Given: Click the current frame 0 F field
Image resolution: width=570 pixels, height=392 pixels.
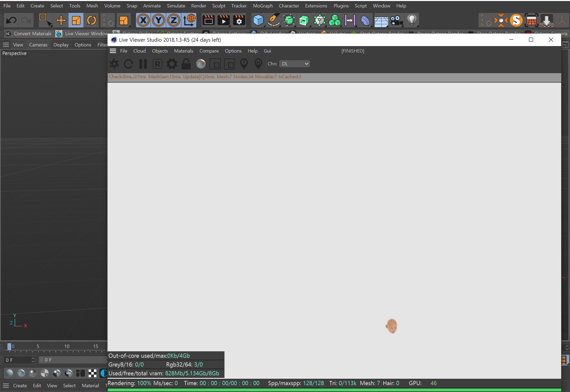Looking at the screenshot, I should [17, 360].
